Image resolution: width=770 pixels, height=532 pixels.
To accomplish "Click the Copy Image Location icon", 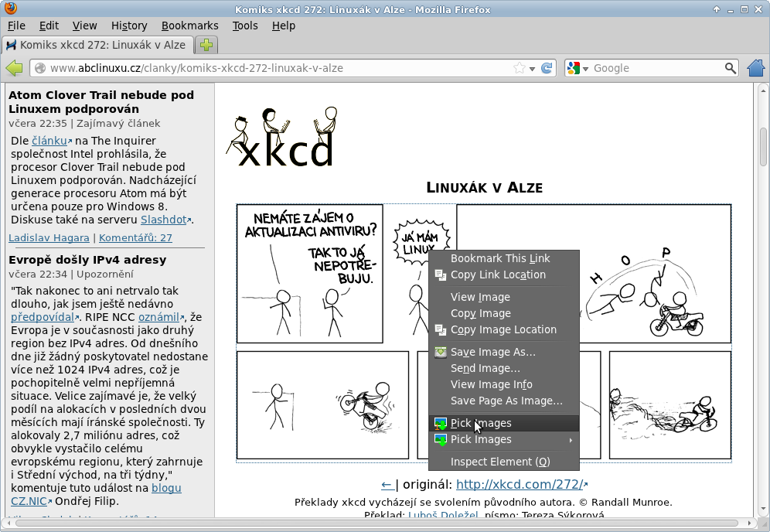I will 441,329.
